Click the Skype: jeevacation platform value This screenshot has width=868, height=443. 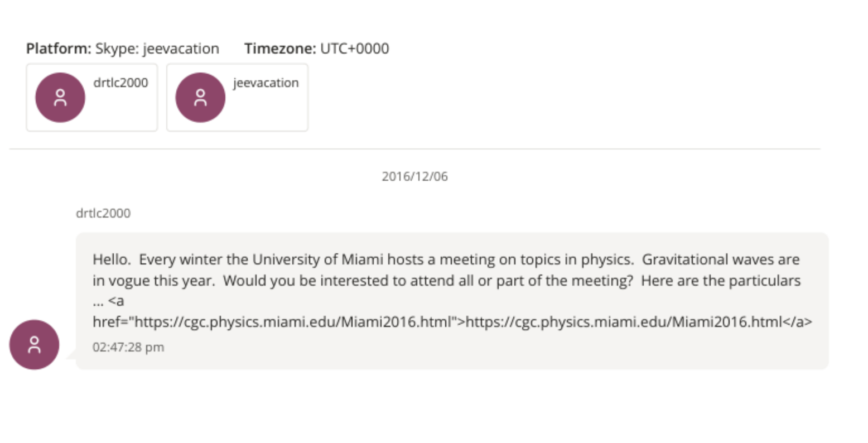point(157,49)
